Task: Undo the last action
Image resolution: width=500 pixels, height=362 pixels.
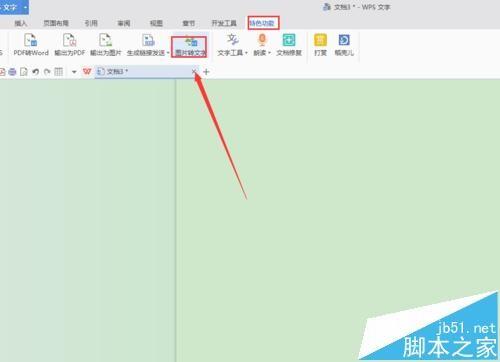Action: click(35, 72)
